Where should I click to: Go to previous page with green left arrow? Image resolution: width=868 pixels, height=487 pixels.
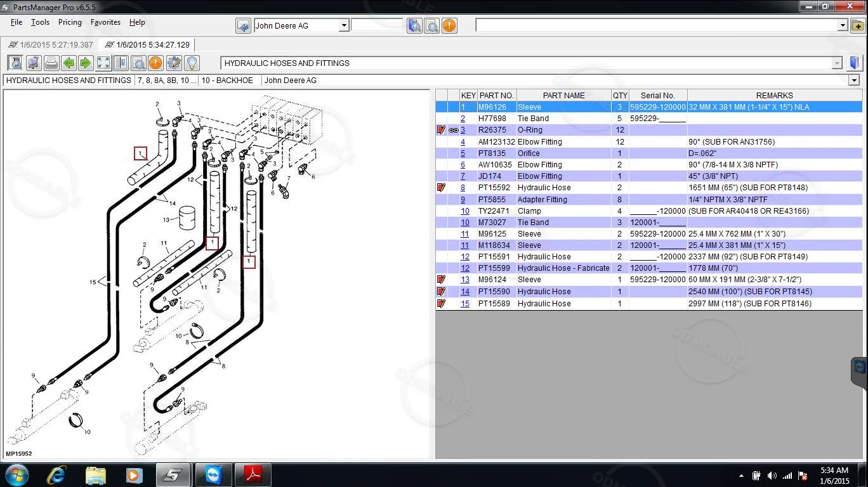[69, 63]
